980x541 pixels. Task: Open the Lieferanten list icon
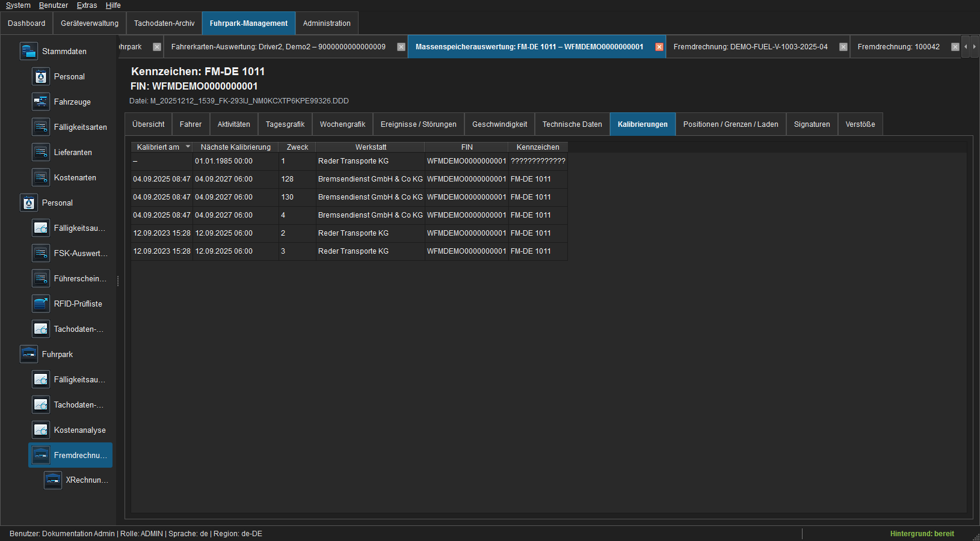coord(40,152)
